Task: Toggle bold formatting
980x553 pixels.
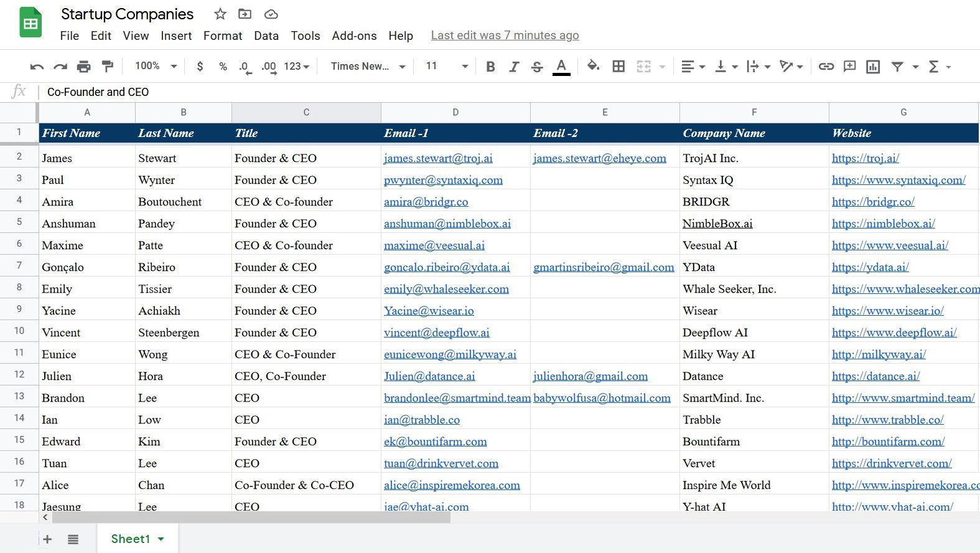Action: tap(490, 67)
